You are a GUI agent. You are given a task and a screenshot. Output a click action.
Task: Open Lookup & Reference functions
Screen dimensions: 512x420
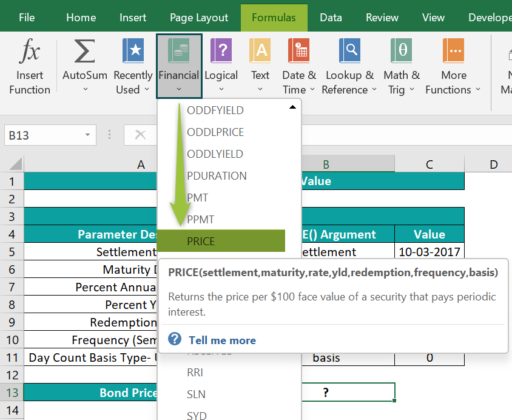pos(349,66)
